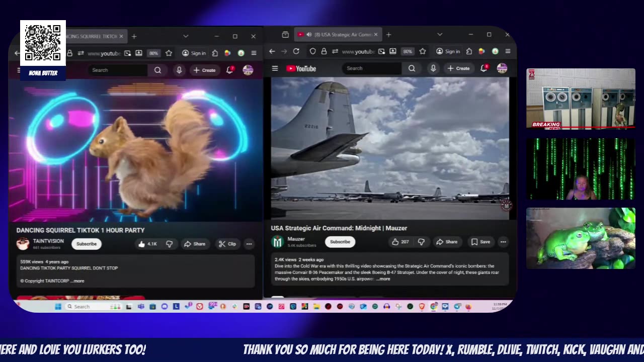
Task: Bookmark the squirrel page with the star
Action: [x=169, y=53]
